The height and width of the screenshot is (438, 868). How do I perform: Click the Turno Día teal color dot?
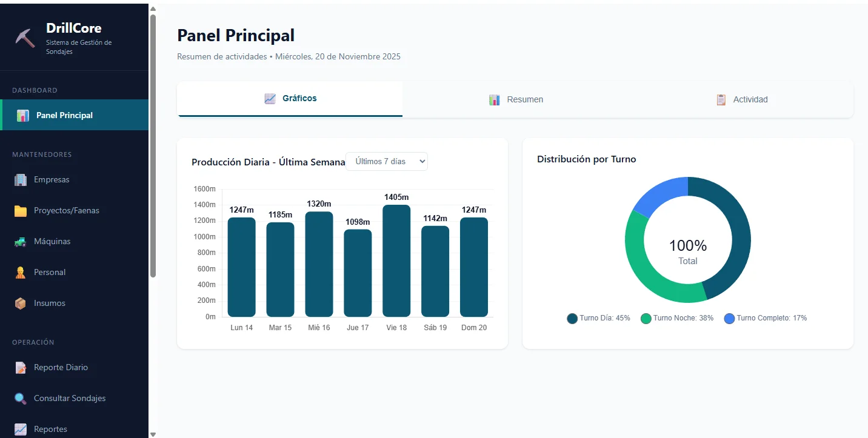click(x=572, y=317)
